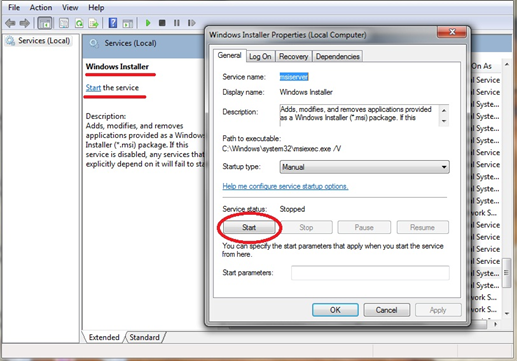Toggle the Show/Hide Action Pane icon
Screen dimensions: 517x361
[x=128, y=23]
